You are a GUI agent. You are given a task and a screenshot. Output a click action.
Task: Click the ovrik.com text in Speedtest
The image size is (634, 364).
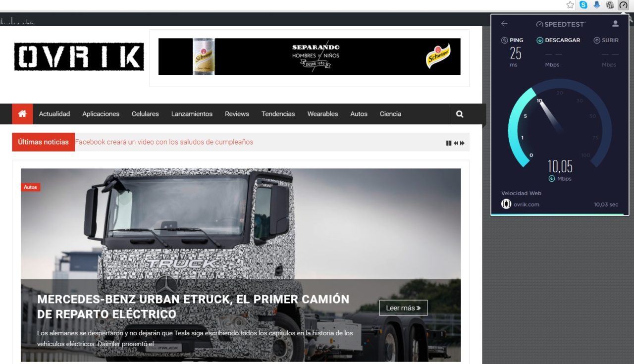(x=527, y=205)
